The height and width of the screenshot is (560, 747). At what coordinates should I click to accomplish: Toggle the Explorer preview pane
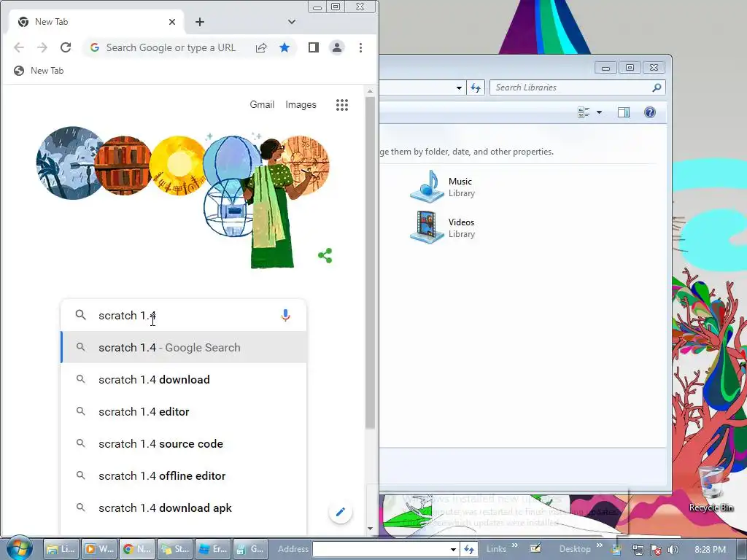click(624, 112)
